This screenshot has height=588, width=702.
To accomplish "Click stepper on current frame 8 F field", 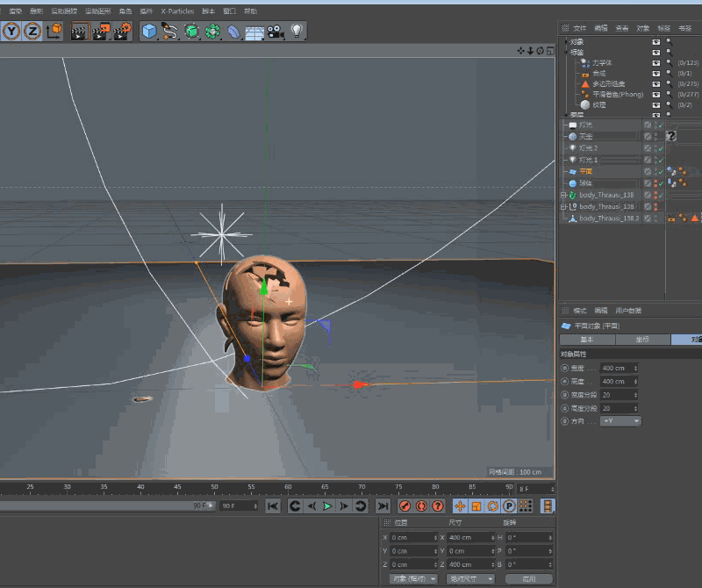I will (x=553, y=489).
